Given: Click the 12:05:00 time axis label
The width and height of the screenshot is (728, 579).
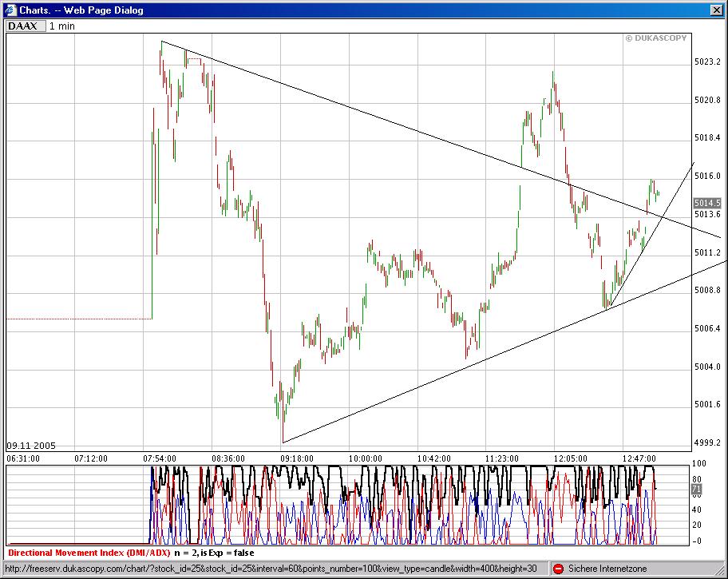Looking at the screenshot, I should click(x=571, y=458).
